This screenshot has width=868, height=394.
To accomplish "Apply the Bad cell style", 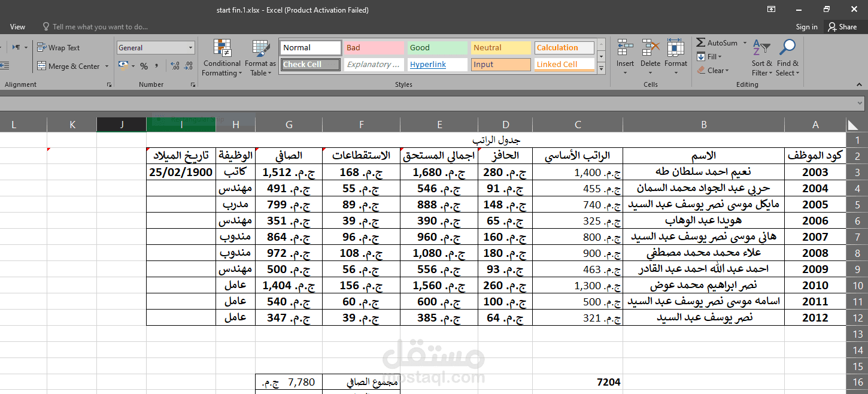I will (374, 48).
